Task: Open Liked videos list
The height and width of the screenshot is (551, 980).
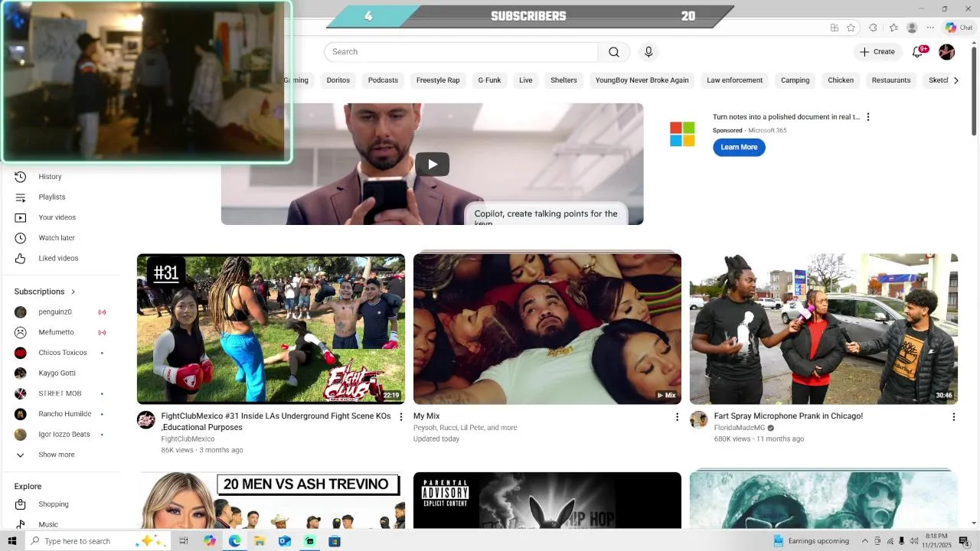Action: point(58,258)
